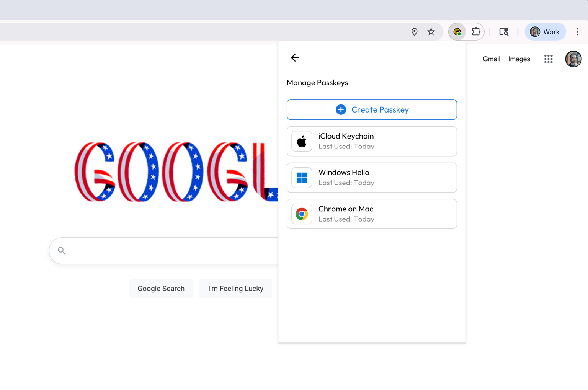Click the Windows logo icon

click(x=302, y=178)
